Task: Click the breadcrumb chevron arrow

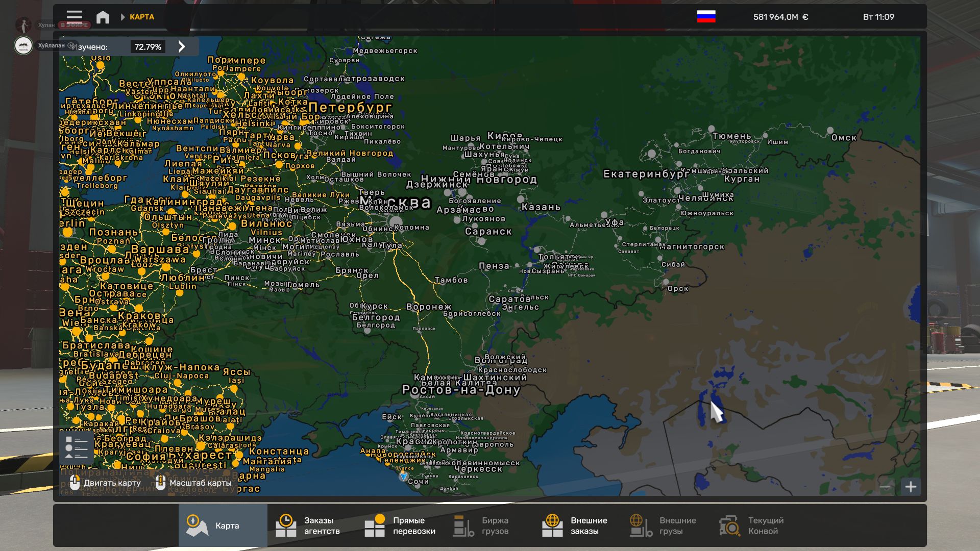Action: [x=122, y=17]
